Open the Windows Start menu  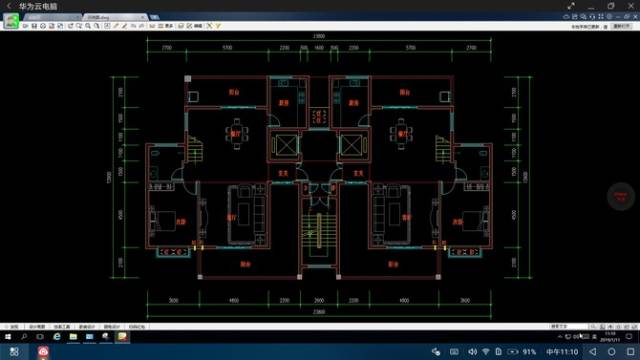coord(8,337)
